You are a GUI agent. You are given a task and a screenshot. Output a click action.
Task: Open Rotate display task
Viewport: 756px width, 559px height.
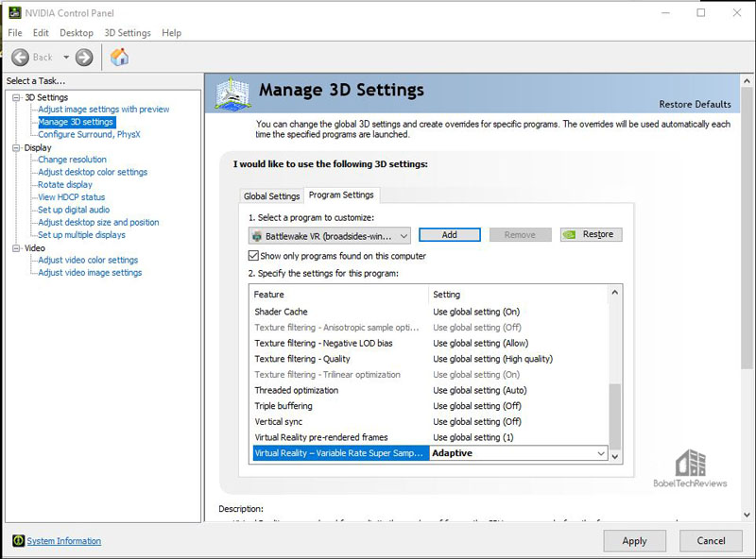pos(65,184)
